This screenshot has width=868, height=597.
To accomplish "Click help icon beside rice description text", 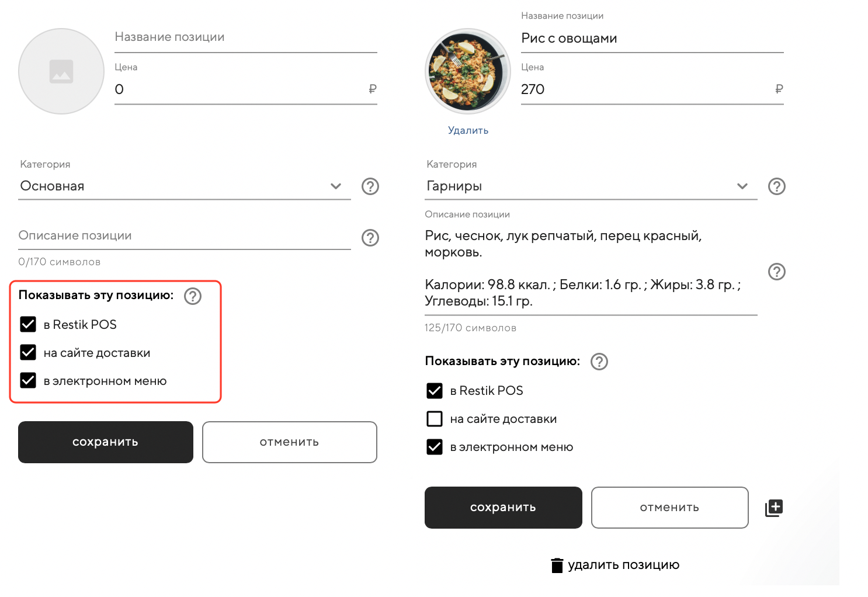I will point(776,272).
